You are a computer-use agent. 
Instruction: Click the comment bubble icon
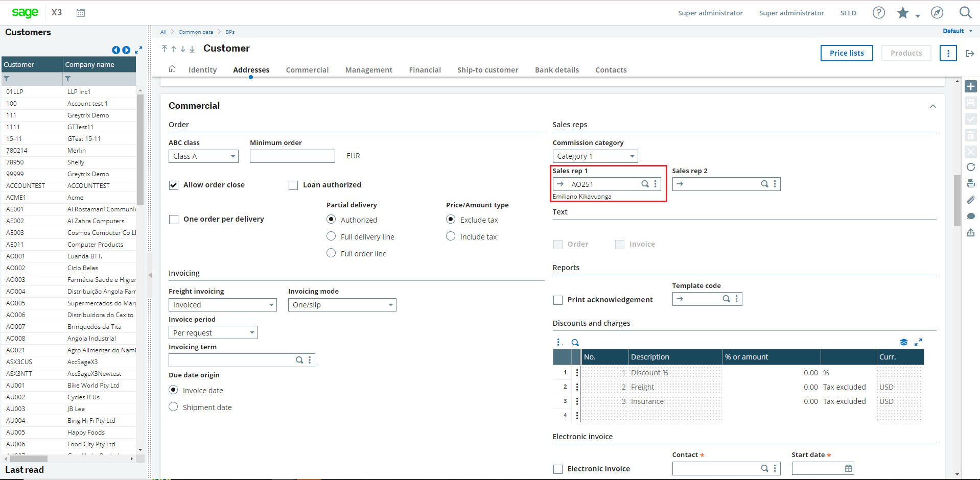click(971, 216)
